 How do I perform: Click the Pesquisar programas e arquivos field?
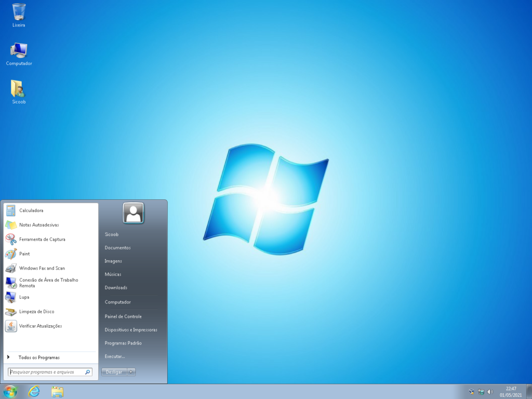pyautogui.click(x=50, y=372)
